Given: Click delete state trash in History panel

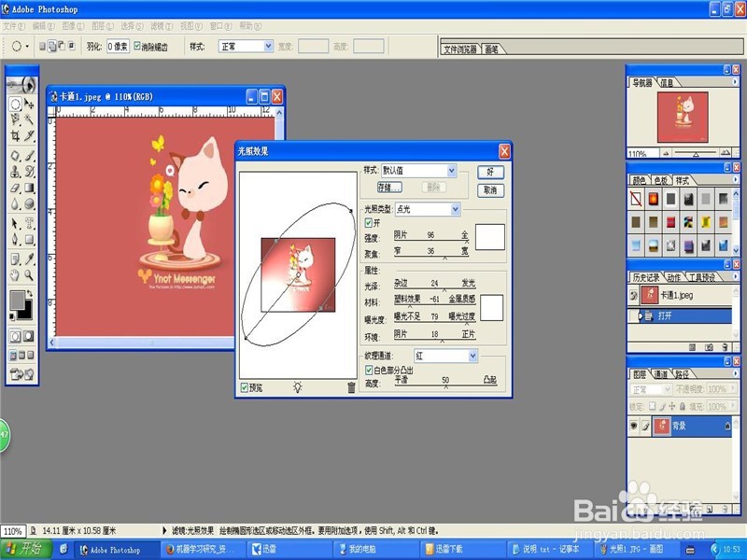Looking at the screenshot, I should pyautogui.click(x=726, y=347).
